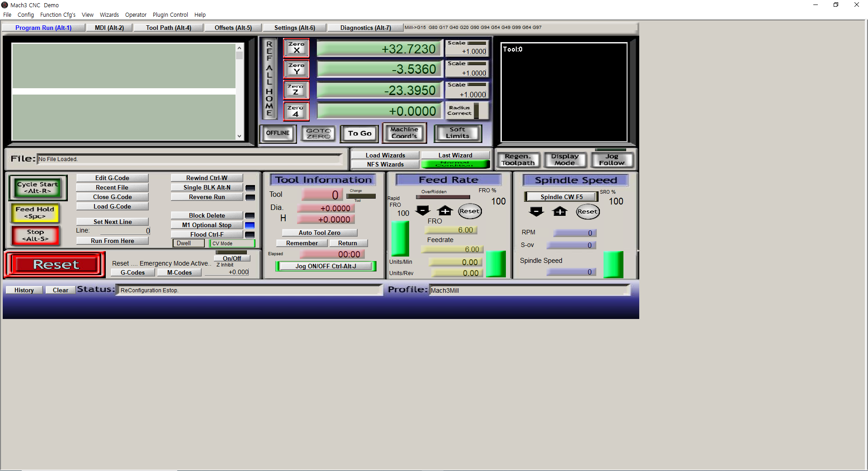Toggle the To Go display
Viewport: 868px width, 471px height.
click(x=359, y=133)
